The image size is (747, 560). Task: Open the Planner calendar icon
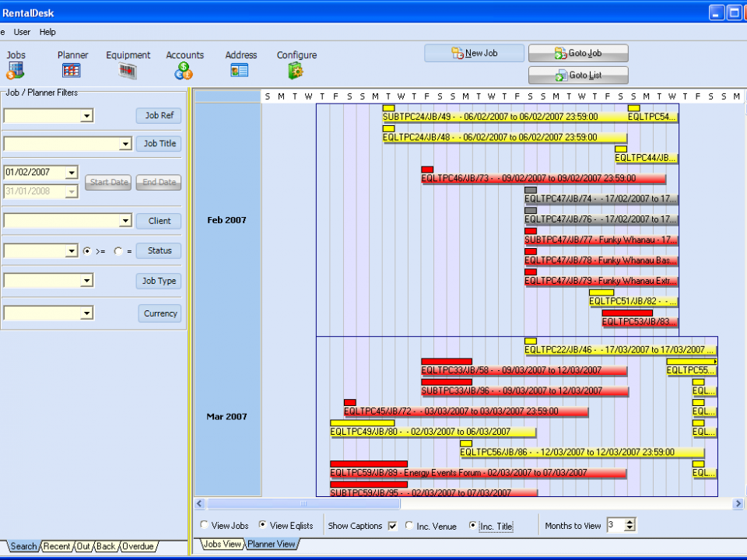tap(72, 71)
